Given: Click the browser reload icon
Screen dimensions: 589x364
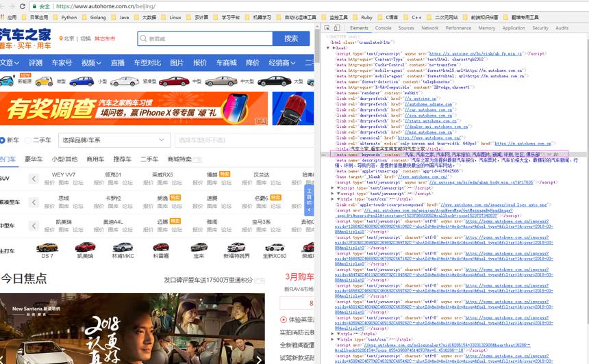Looking at the screenshot, I should coord(23,6).
